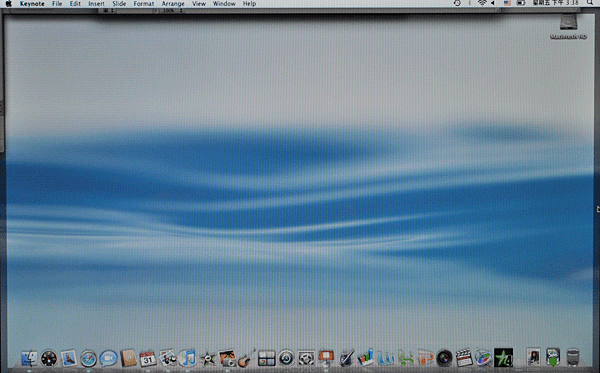Click the volume icon in menu bar
Viewport: 600px width, 373px height.
493,3
